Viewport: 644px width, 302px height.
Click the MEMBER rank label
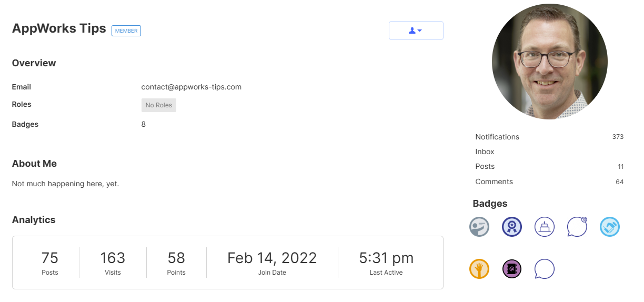(x=126, y=31)
